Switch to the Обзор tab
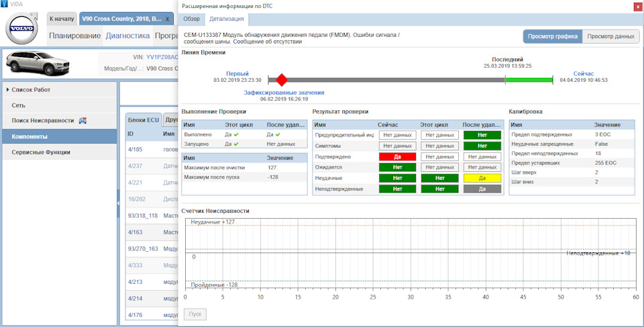 pyautogui.click(x=191, y=19)
